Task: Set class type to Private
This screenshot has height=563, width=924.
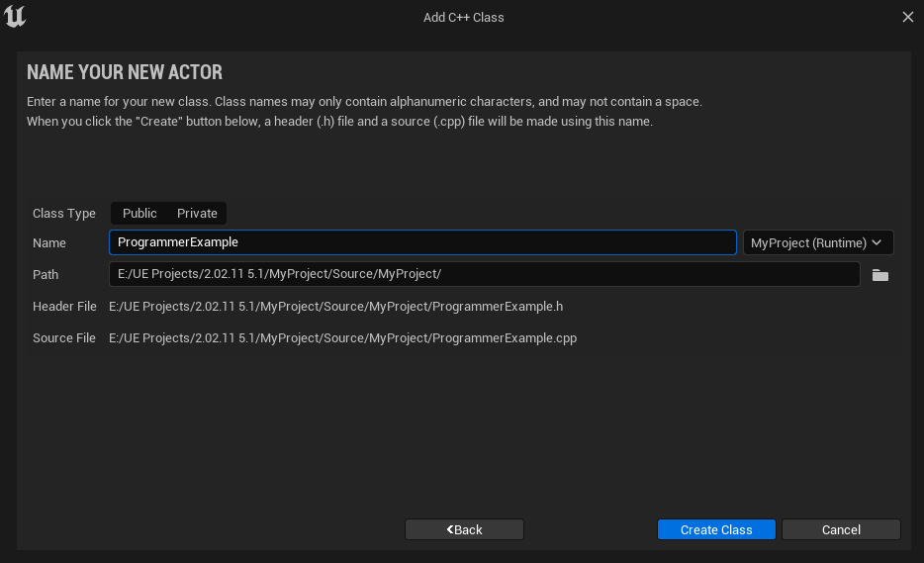Action: coord(197,213)
